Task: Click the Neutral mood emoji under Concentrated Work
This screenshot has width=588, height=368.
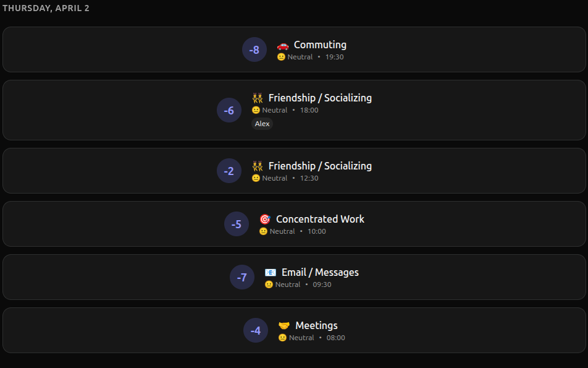Action: tap(262, 231)
